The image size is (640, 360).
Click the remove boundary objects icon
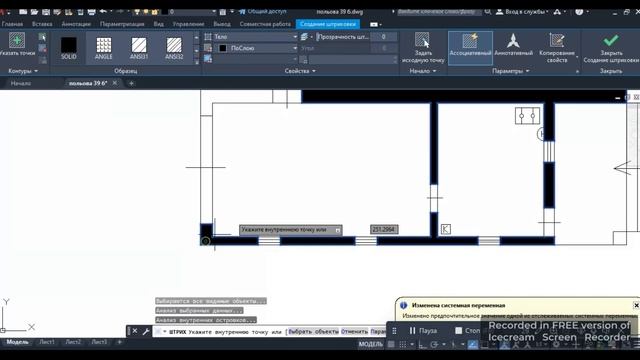point(42,49)
